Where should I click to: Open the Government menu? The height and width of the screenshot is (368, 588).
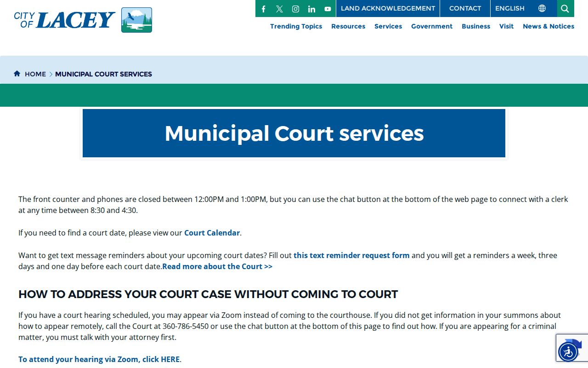click(x=432, y=26)
